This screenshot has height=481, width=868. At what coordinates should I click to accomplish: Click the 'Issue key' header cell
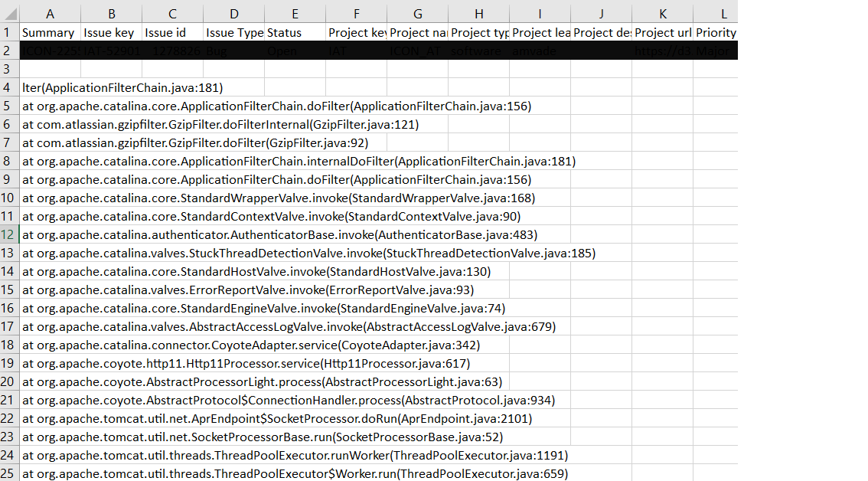click(111, 32)
